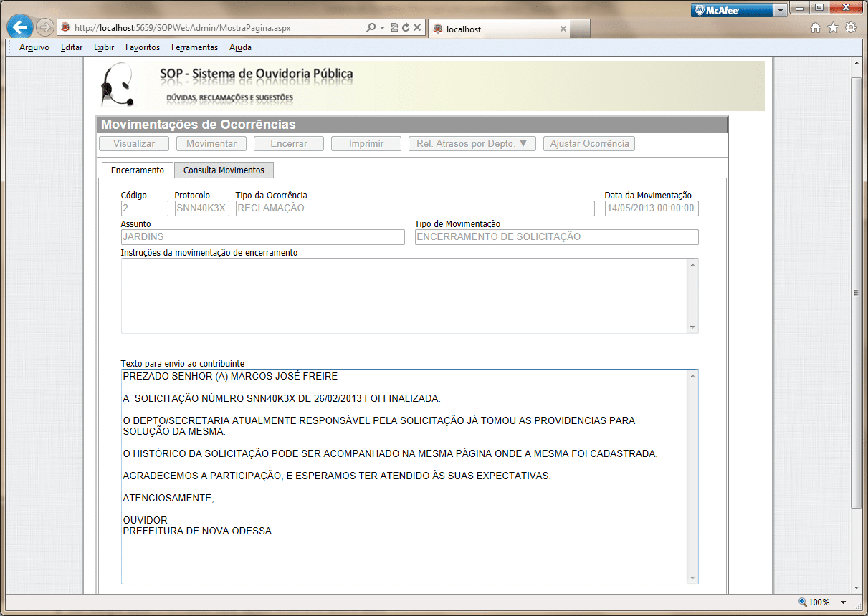Toggle the Compatibility View icon
868x616 pixels.
(x=394, y=28)
